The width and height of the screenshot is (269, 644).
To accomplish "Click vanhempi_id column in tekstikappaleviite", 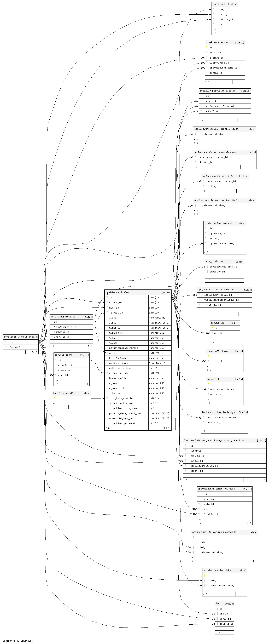I will point(71,332).
